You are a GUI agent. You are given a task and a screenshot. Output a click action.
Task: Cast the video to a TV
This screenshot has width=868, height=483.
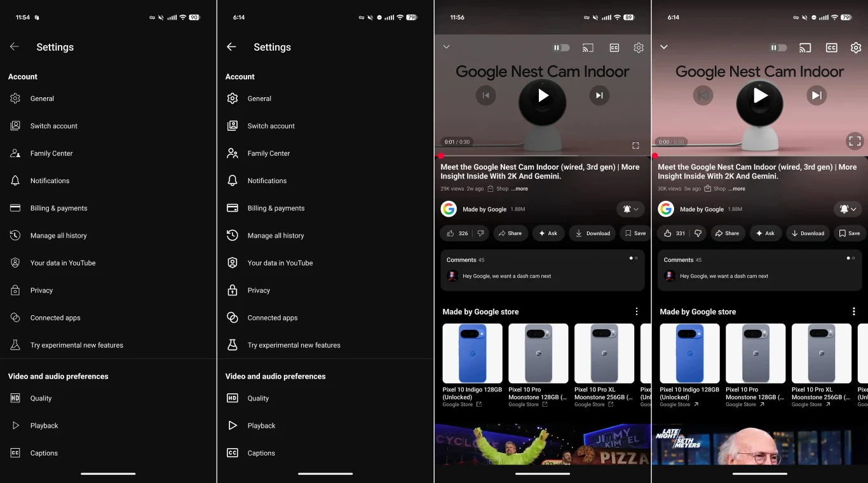pyautogui.click(x=587, y=47)
